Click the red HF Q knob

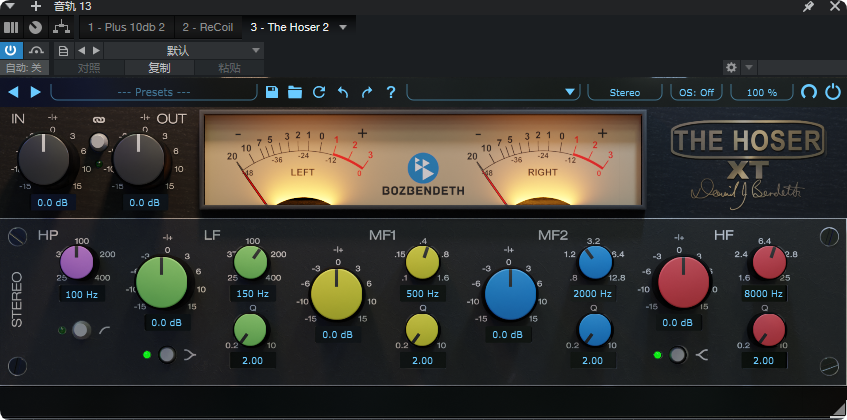[769, 330]
